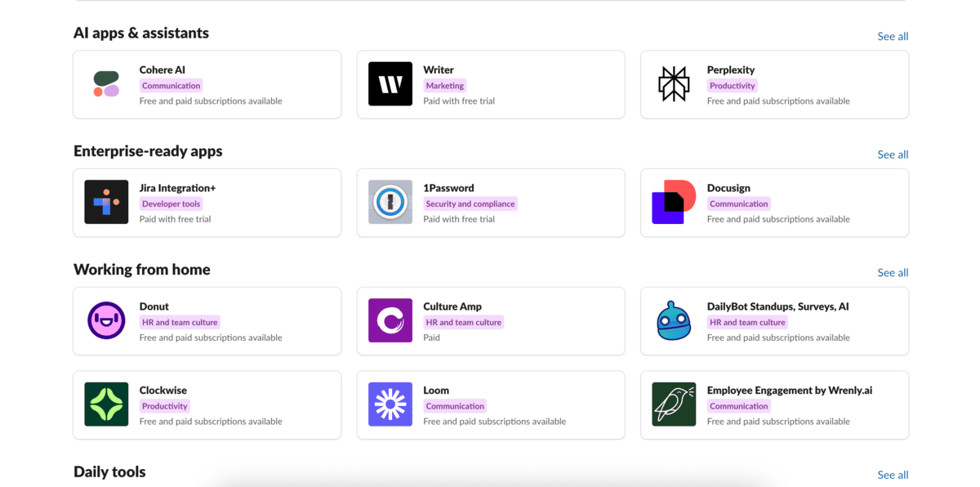See all AI apps & assistants

click(892, 36)
